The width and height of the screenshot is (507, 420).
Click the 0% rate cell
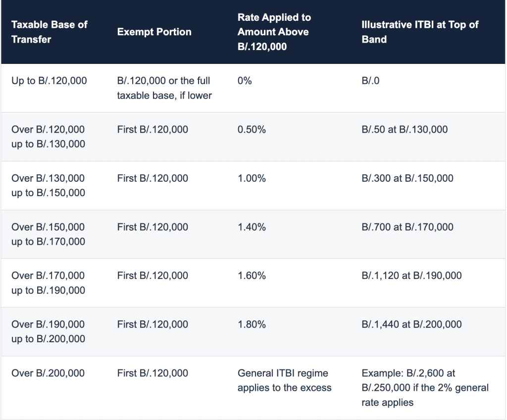click(x=245, y=81)
